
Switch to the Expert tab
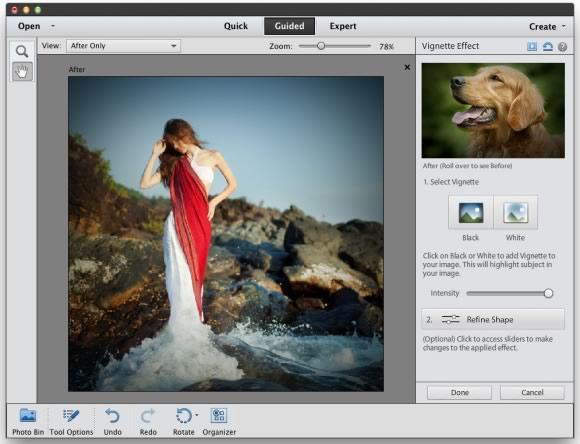click(343, 26)
